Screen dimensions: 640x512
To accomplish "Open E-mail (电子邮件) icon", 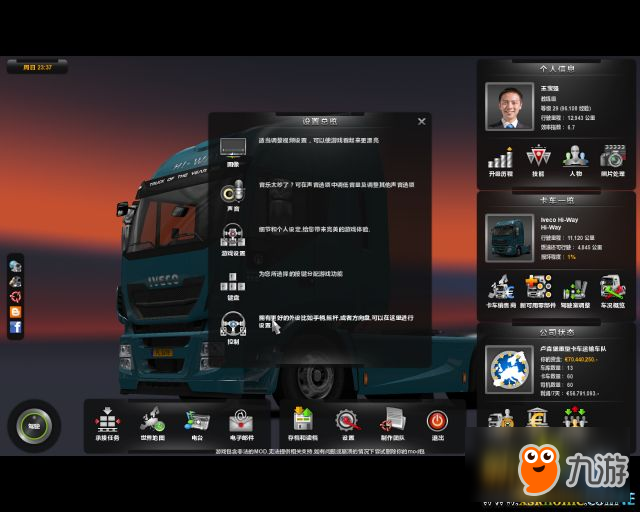I will tap(242, 421).
